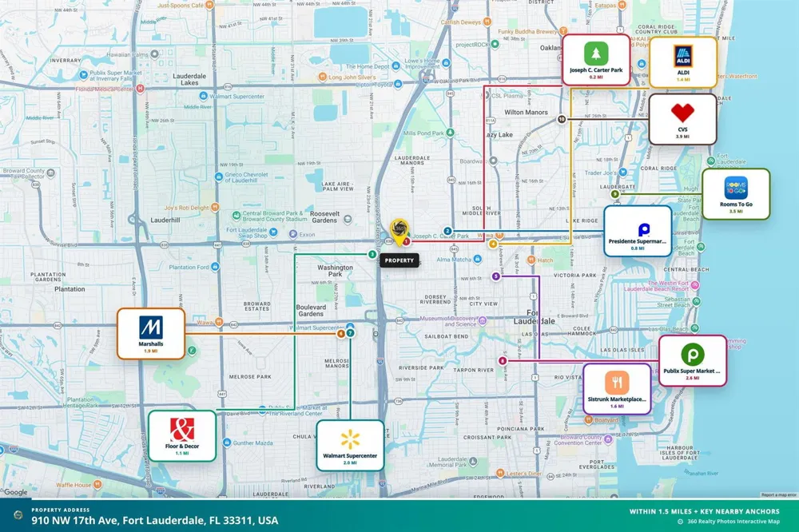Click the Westin Fort Lauderdale Beach Resort pin

[695, 285]
